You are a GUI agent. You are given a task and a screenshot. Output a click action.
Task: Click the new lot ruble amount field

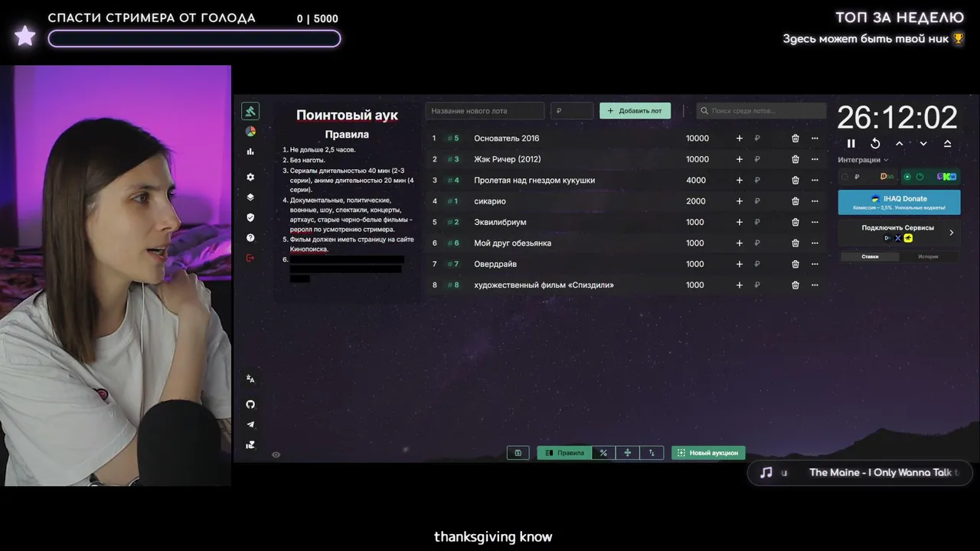[x=572, y=111]
